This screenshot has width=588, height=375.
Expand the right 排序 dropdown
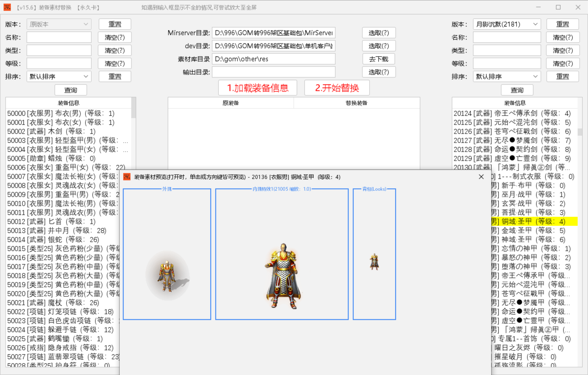(x=507, y=77)
